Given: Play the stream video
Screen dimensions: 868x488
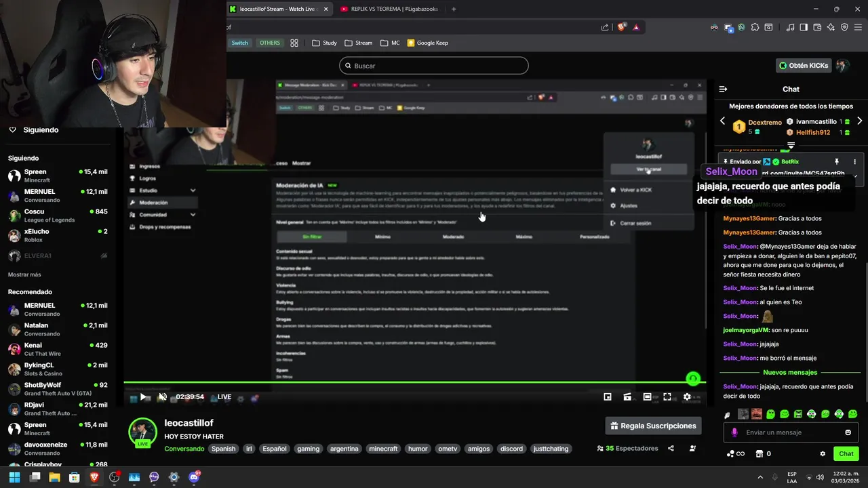Looking at the screenshot, I should 143,396.
